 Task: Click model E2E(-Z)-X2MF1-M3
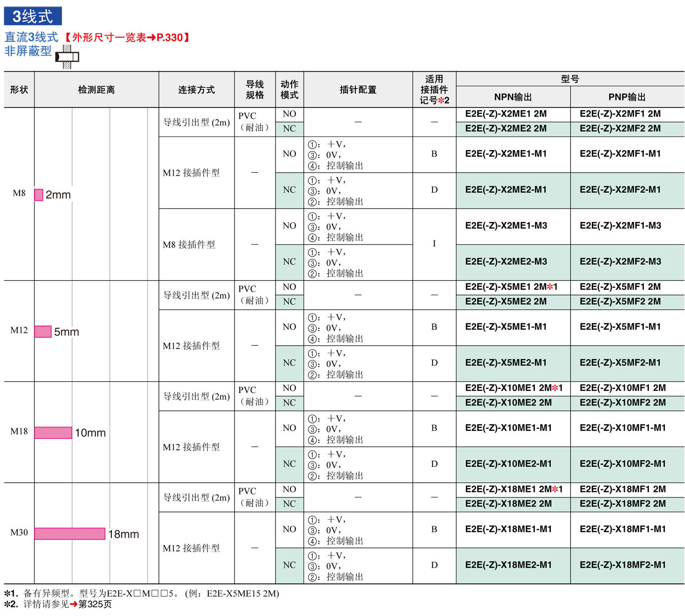click(620, 226)
